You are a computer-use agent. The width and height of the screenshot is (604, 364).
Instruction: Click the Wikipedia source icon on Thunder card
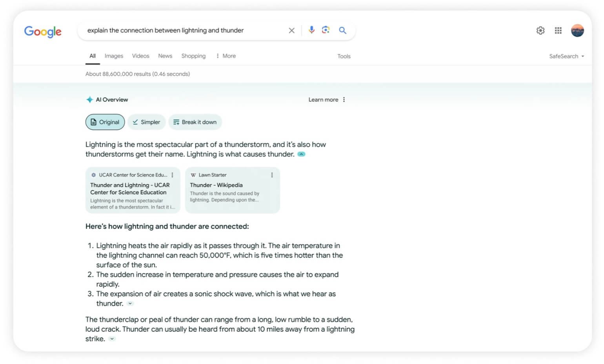click(193, 175)
